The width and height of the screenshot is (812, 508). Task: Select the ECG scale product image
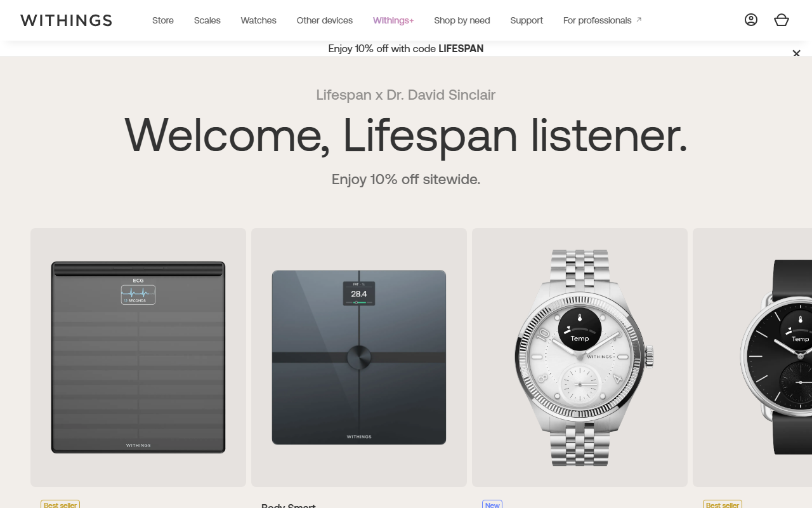pyautogui.click(x=138, y=358)
